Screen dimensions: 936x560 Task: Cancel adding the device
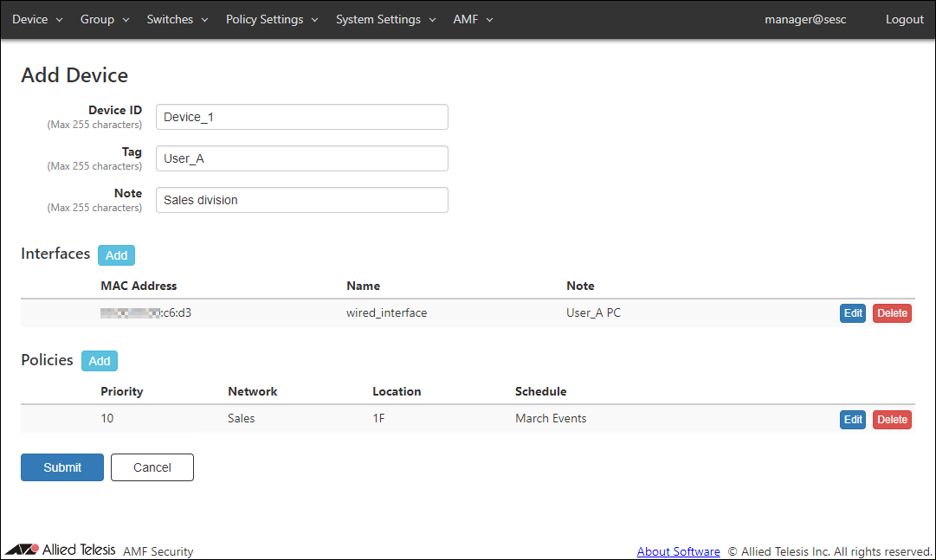(x=152, y=467)
